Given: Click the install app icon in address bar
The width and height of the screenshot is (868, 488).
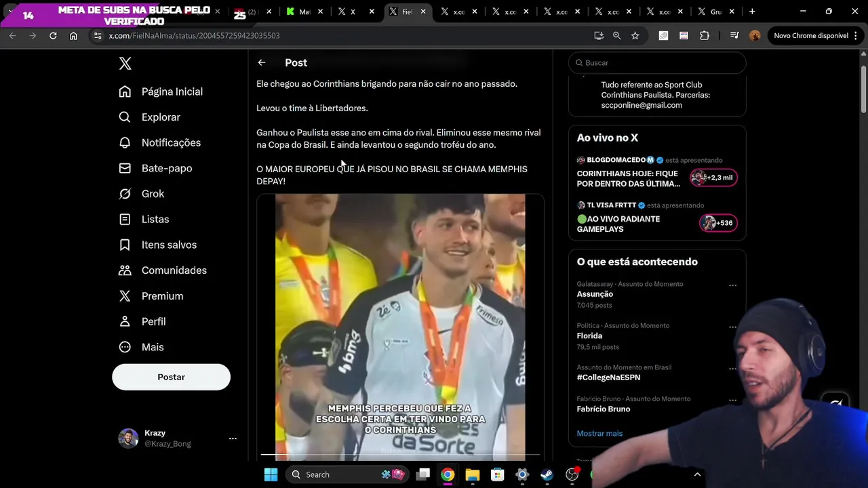Looking at the screenshot, I should click(599, 35).
